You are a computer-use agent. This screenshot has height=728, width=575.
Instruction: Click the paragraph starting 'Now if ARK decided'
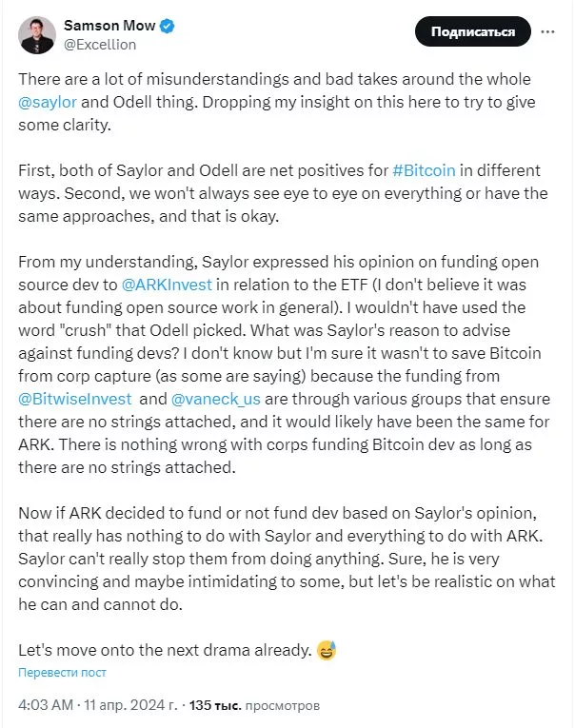(287, 559)
